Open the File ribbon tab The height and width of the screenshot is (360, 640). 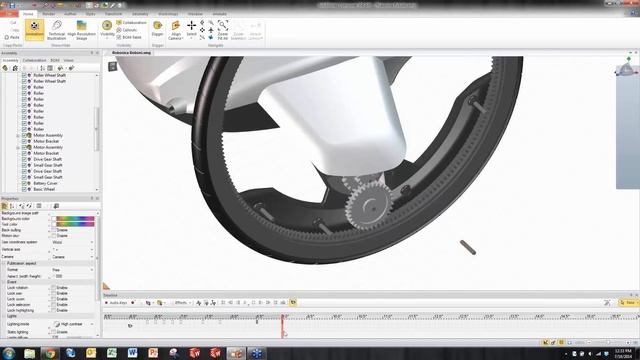click(9, 14)
